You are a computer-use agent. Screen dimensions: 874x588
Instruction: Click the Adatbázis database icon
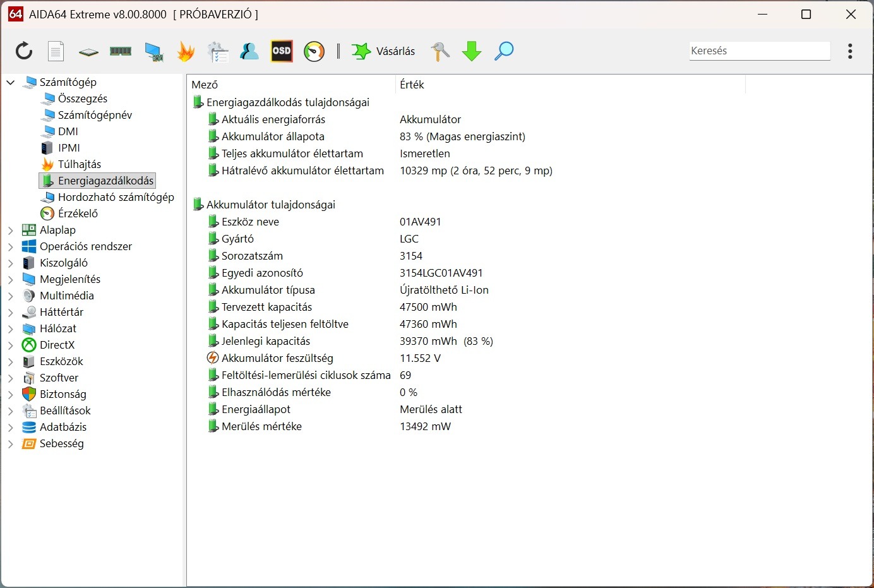tap(29, 427)
